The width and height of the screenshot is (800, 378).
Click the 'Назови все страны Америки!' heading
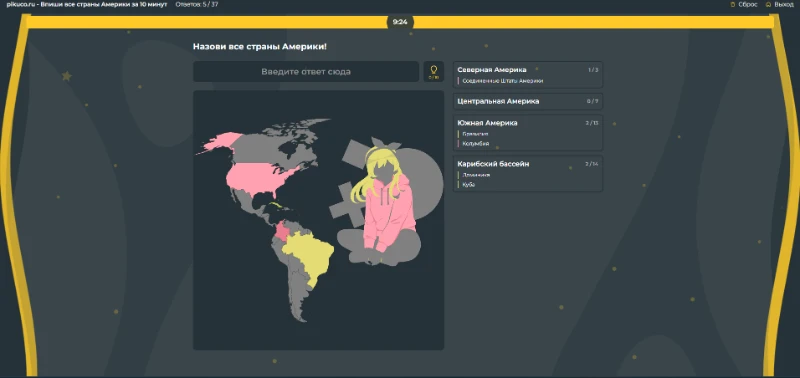point(260,46)
